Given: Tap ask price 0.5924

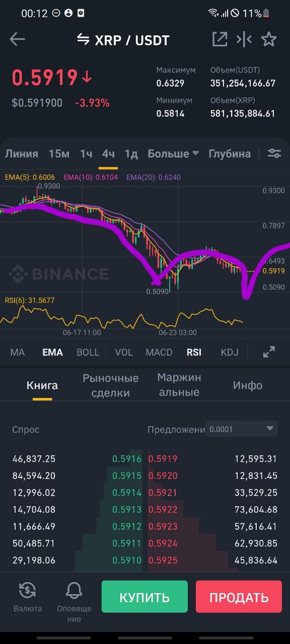Looking at the screenshot, I should [x=163, y=543].
